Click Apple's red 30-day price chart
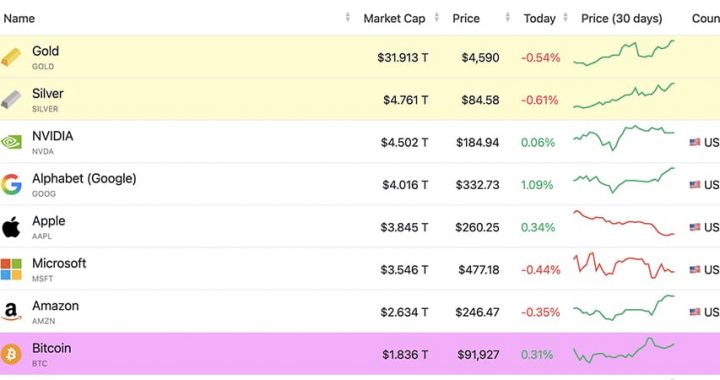The height and width of the screenshot is (380, 720). point(624,223)
